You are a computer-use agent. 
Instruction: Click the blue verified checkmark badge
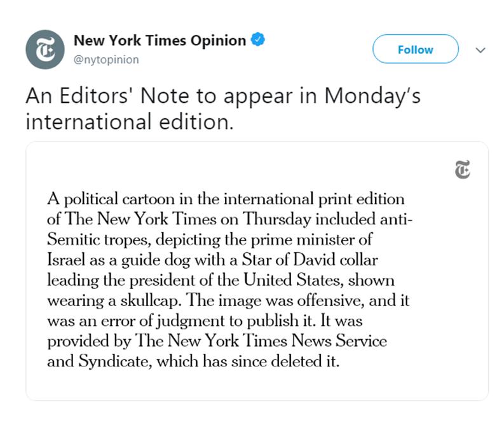tap(258, 39)
